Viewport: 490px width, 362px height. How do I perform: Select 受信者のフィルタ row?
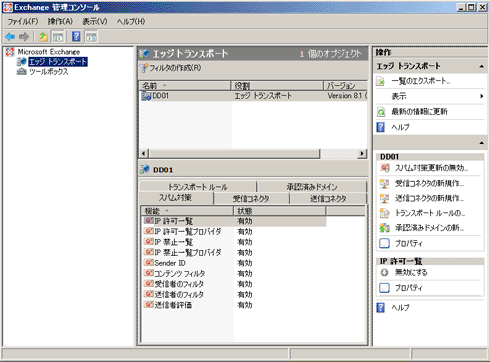click(234, 284)
